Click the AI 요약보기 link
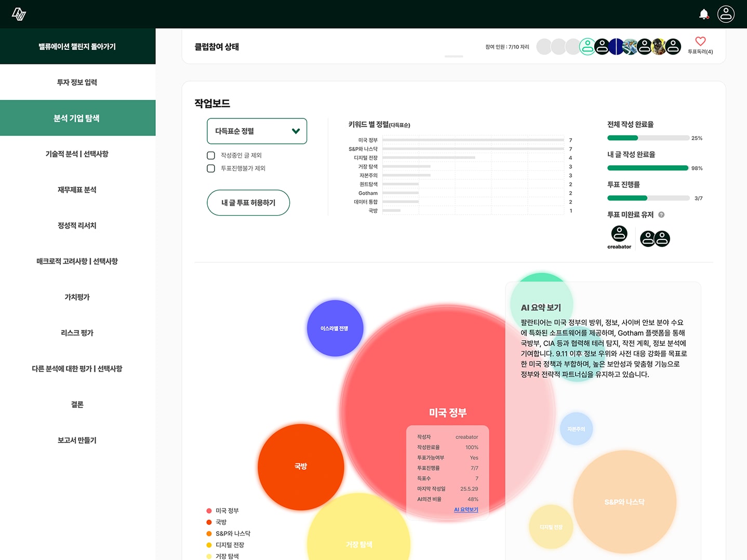Screen dimensions: 747x560 [466, 510]
